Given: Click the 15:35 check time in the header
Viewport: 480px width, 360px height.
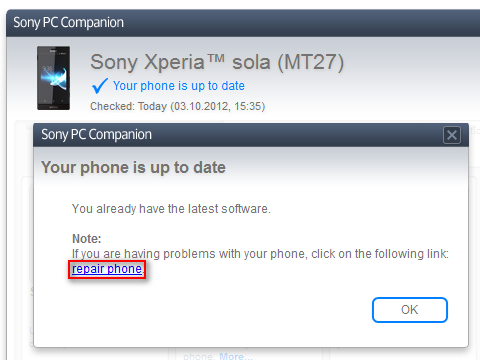Looking at the screenshot, I should pyautogui.click(x=248, y=106).
